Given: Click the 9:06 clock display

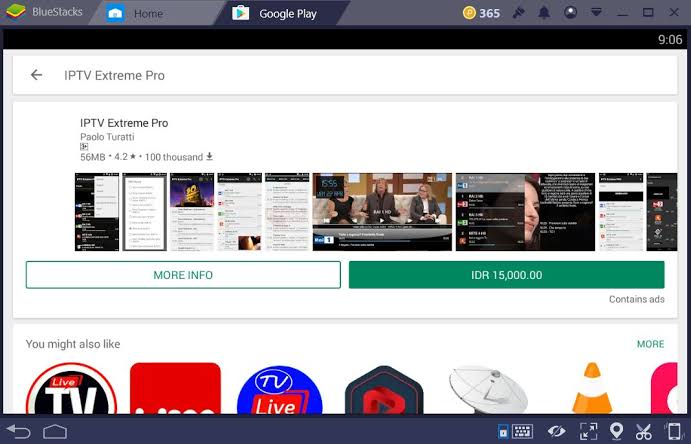Looking at the screenshot, I should pyautogui.click(x=670, y=40).
